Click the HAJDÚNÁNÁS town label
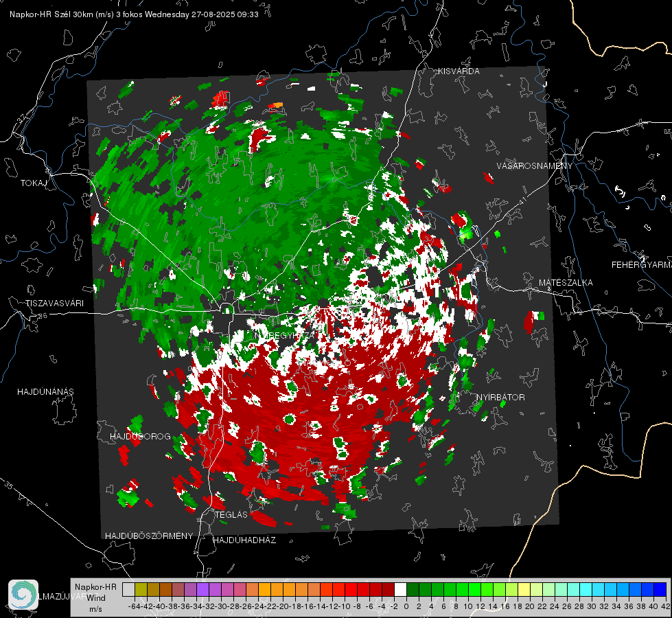 click(45, 391)
